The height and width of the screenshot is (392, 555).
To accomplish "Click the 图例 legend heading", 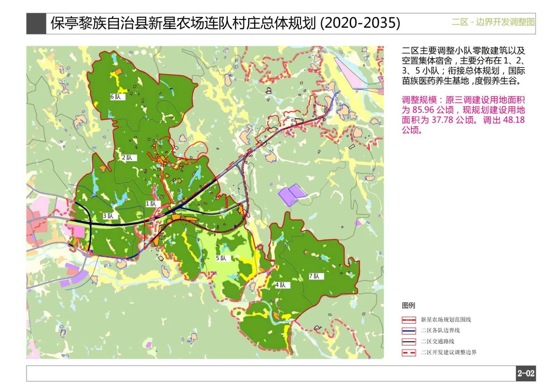I will [408, 305].
